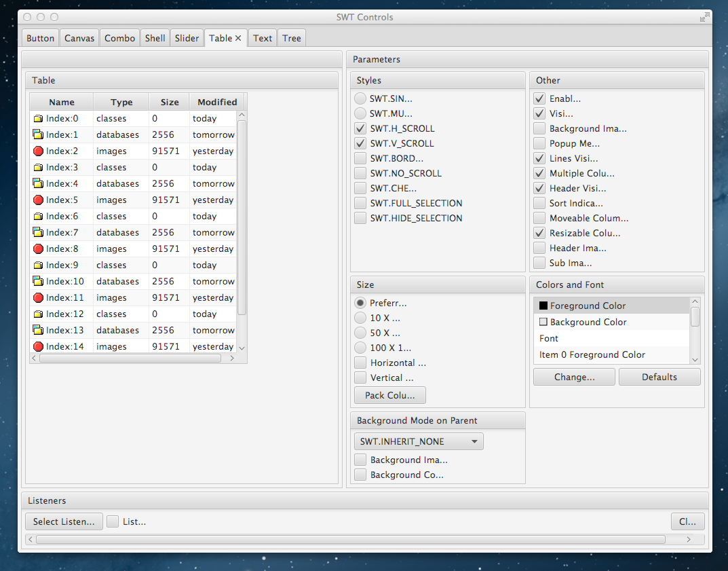Click the open folder icon beside Index:10
The image size is (728, 571).
click(x=38, y=281)
